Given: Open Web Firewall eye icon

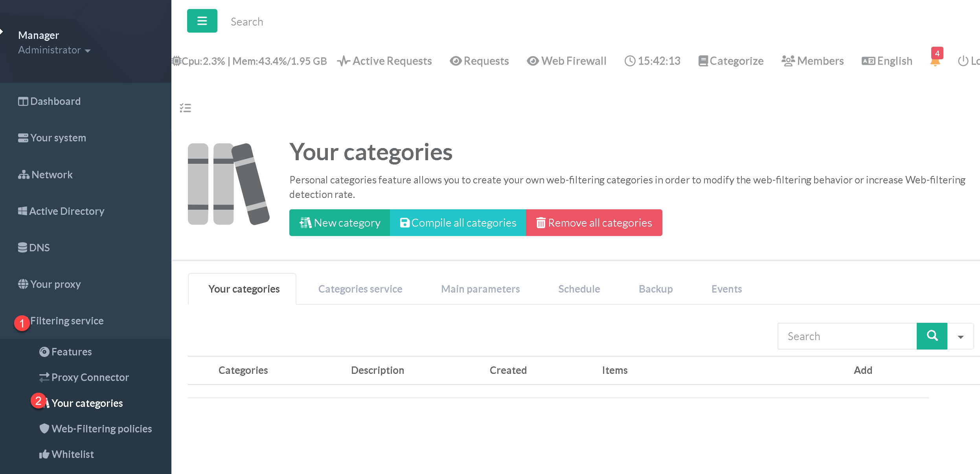Looking at the screenshot, I should [x=533, y=61].
